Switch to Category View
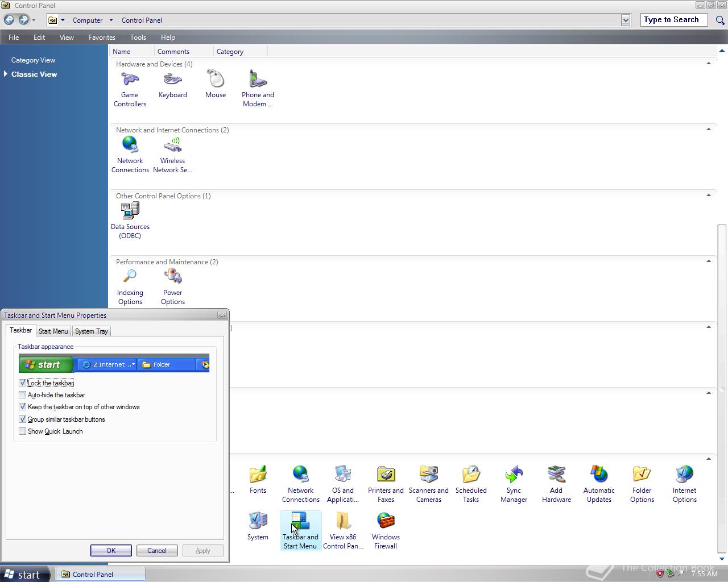 pyautogui.click(x=33, y=60)
